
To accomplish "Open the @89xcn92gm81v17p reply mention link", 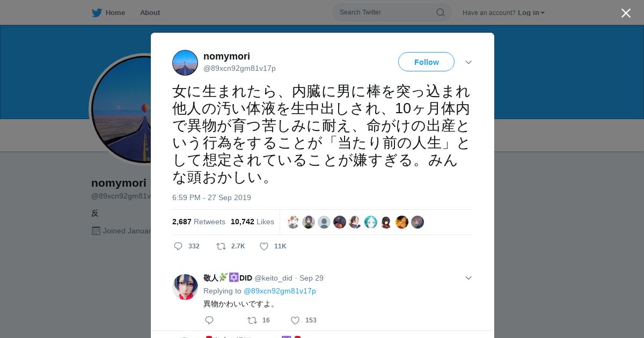I will click(x=280, y=291).
